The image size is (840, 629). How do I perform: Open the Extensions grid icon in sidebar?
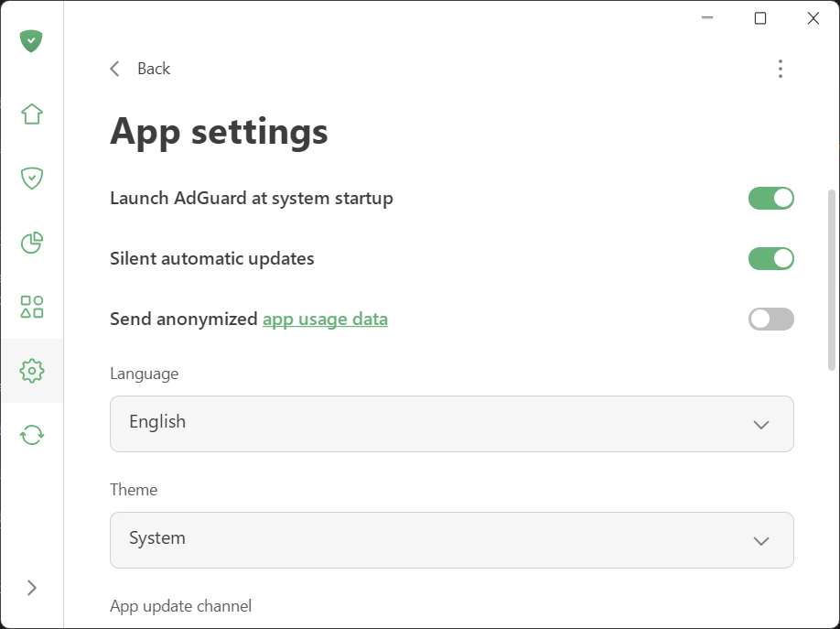pos(32,307)
